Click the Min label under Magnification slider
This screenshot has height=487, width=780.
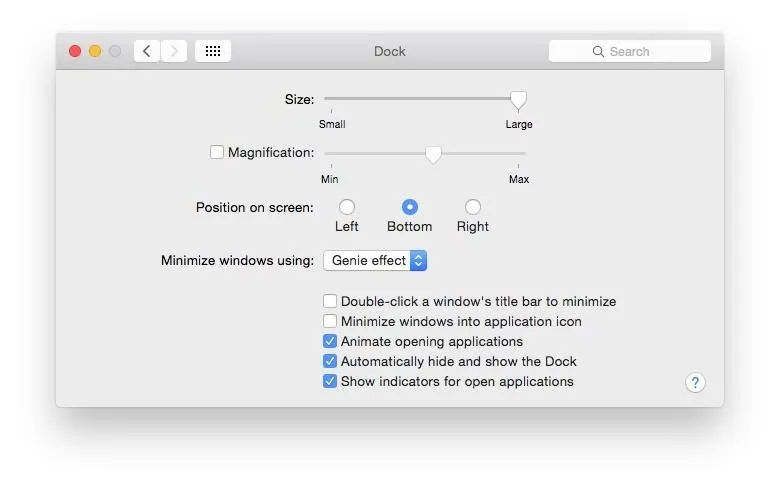[x=329, y=179]
